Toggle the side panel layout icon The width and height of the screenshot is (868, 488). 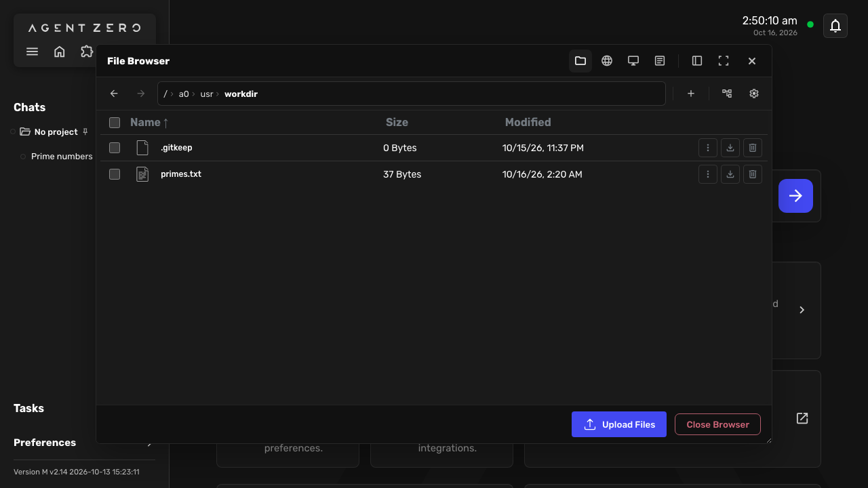pyautogui.click(x=697, y=61)
